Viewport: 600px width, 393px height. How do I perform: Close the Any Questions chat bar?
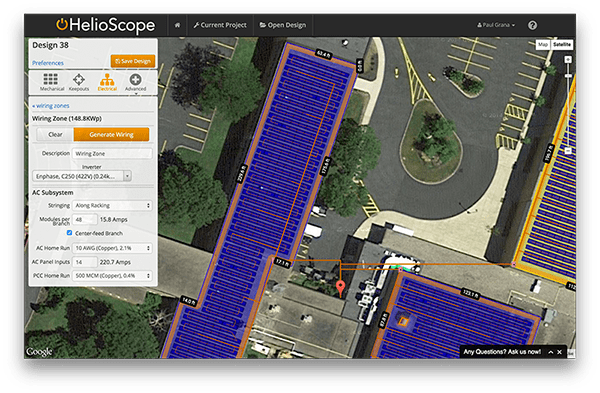pyautogui.click(x=559, y=352)
